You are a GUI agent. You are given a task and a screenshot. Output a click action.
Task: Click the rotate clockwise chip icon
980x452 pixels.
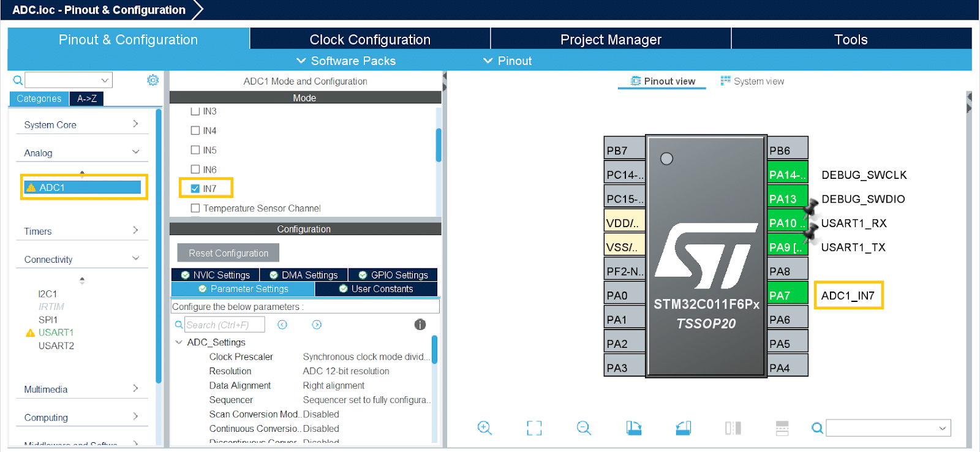tap(633, 428)
